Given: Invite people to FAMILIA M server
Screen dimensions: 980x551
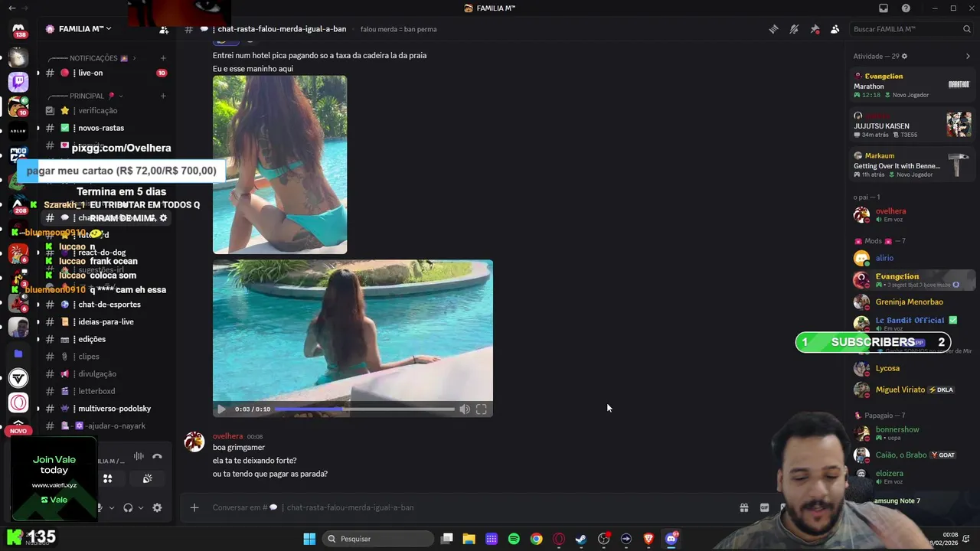Looking at the screenshot, I should click(164, 29).
